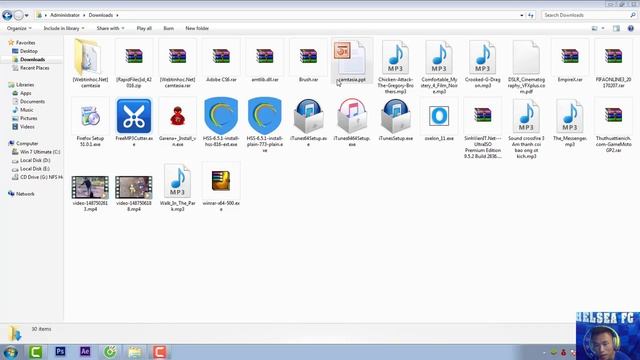Select Firefox Setup 51.0.1.exe

[90, 122]
